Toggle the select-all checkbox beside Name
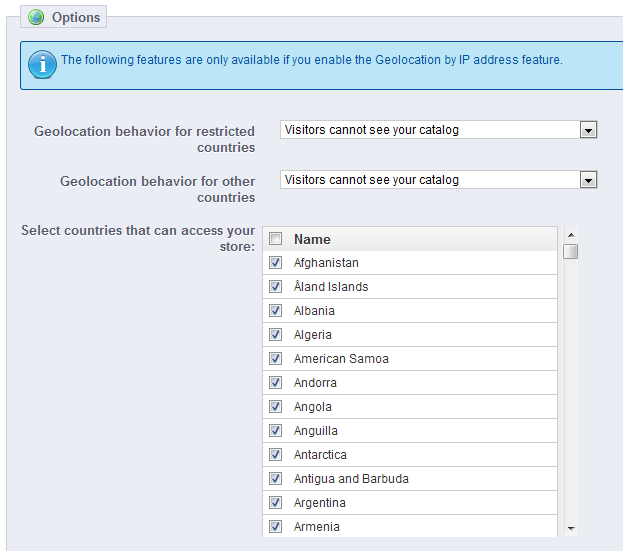The width and height of the screenshot is (623, 551). coord(275,239)
